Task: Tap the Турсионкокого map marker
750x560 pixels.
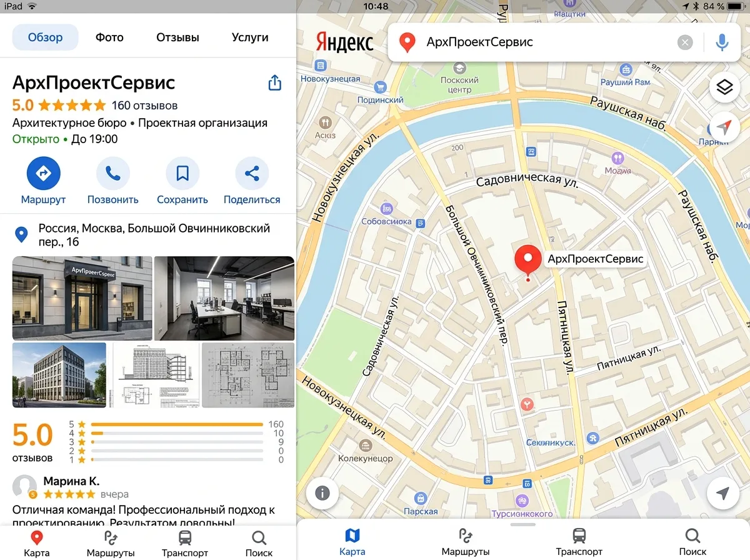Action: point(522,501)
